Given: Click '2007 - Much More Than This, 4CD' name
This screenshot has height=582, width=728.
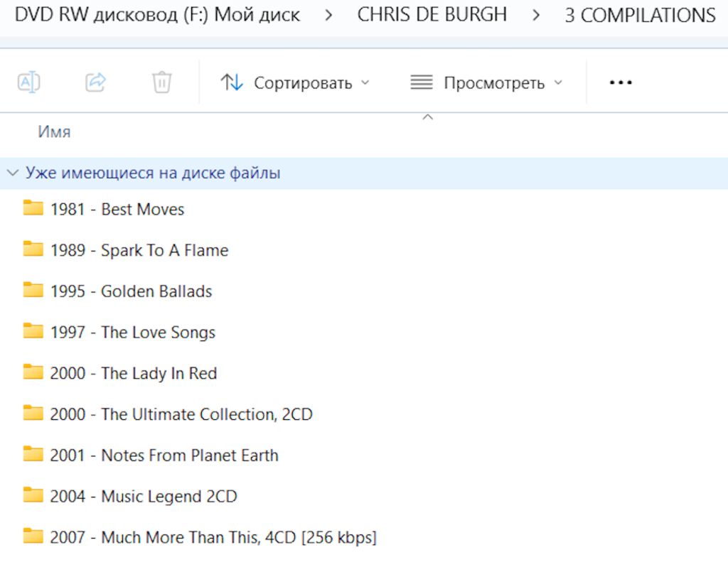Looking at the screenshot, I should pos(213,537).
